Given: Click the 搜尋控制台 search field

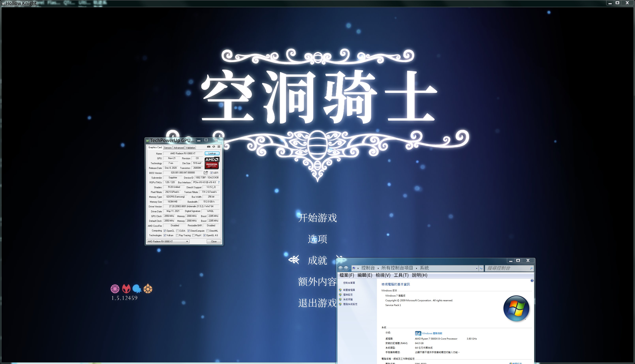Looking at the screenshot, I should (507, 268).
